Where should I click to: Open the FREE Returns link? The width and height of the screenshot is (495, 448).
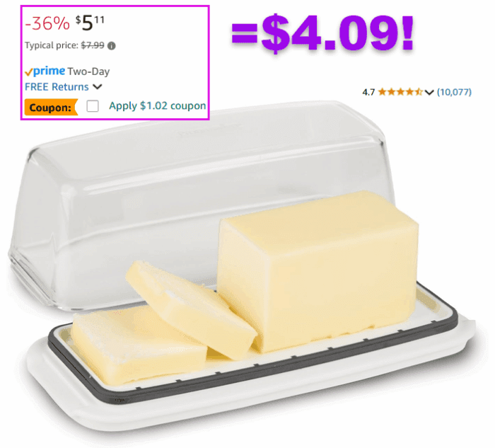(57, 87)
